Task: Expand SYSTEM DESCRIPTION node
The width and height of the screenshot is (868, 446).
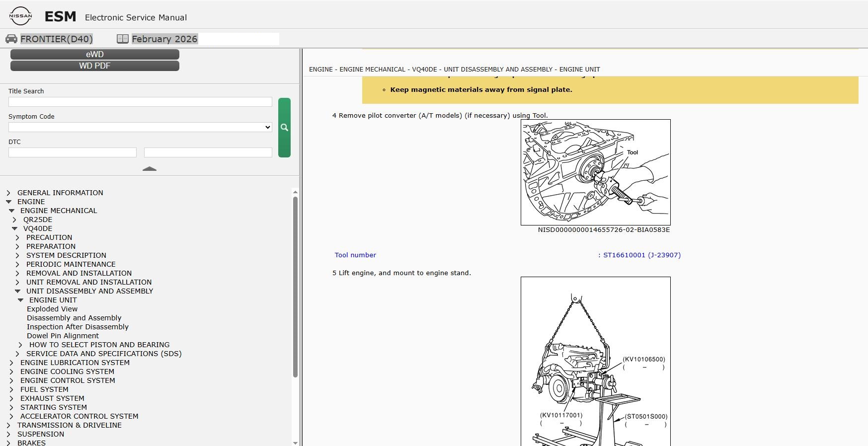Action: click(17, 255)
